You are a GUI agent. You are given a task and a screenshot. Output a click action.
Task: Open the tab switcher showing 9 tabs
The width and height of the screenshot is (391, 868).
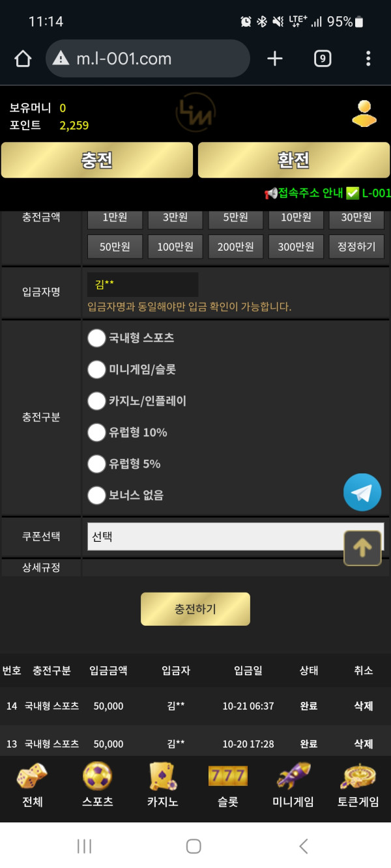tap(322, 59)
